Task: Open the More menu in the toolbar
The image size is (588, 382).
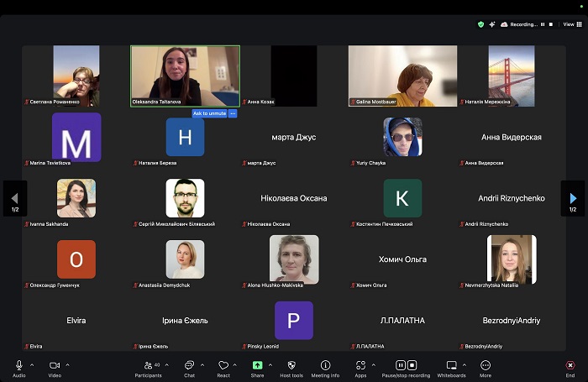Action: tap(486, 366)
